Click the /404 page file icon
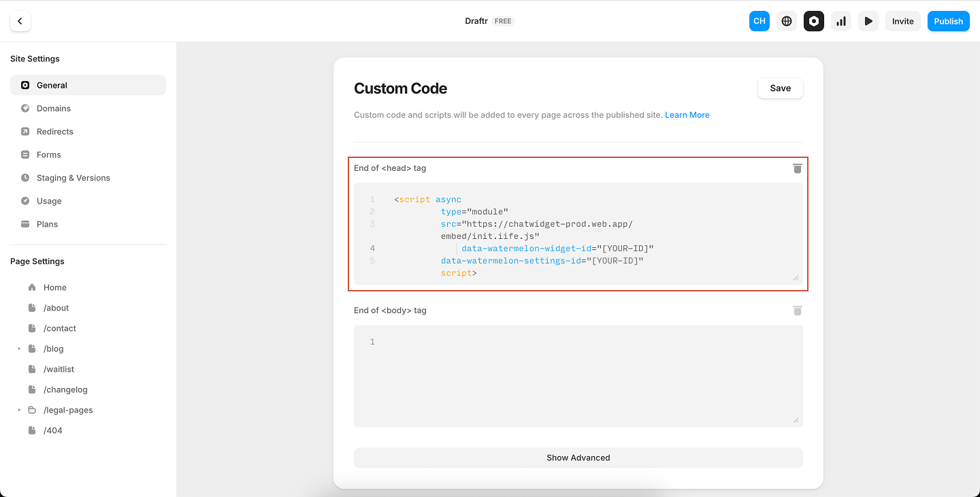 pyautogui.click(x=32, y=430)
